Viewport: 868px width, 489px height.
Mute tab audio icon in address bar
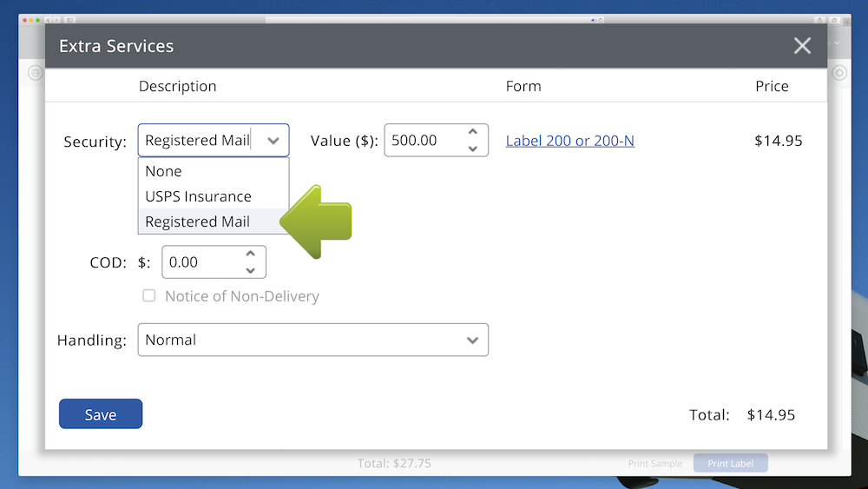[x=593, y=20]
